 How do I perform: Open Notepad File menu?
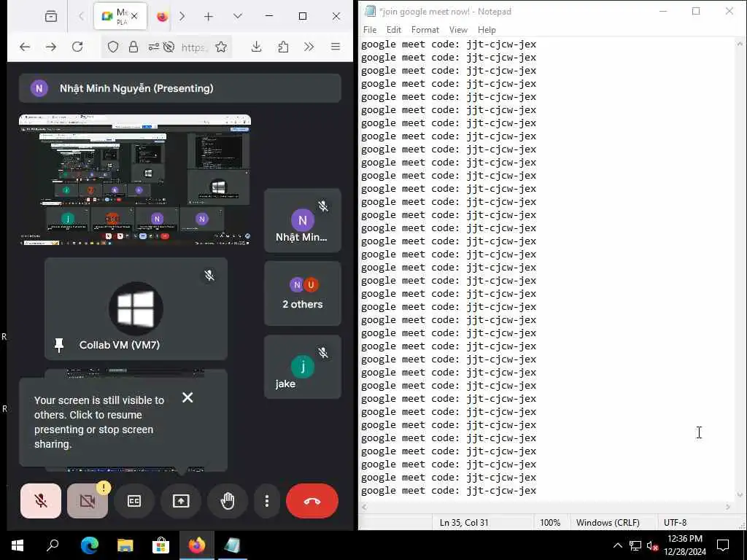370,29
